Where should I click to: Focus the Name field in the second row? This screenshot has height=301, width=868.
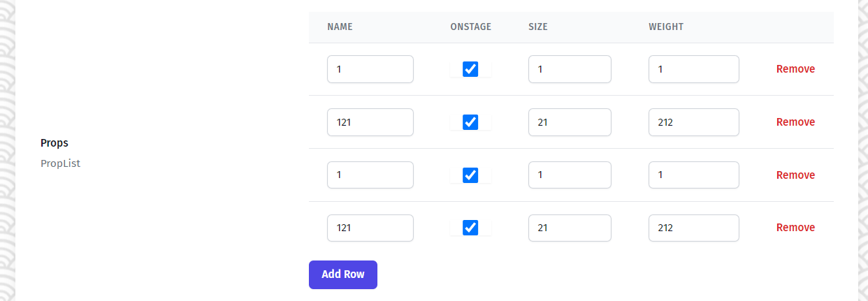point(370,122)
